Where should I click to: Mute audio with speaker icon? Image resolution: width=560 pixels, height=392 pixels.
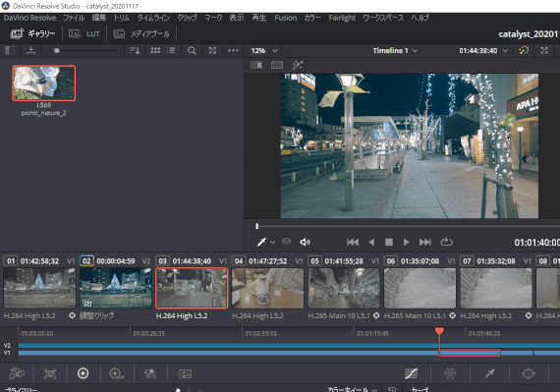305,242
